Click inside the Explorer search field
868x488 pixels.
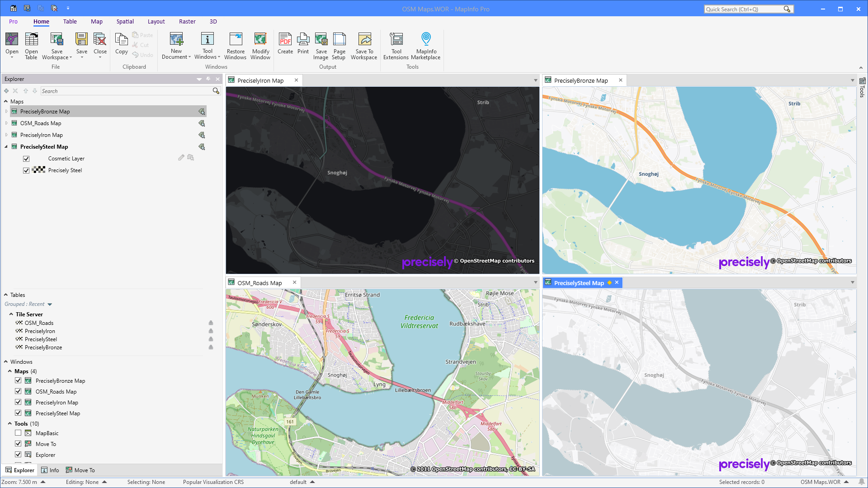pos(127,91)
